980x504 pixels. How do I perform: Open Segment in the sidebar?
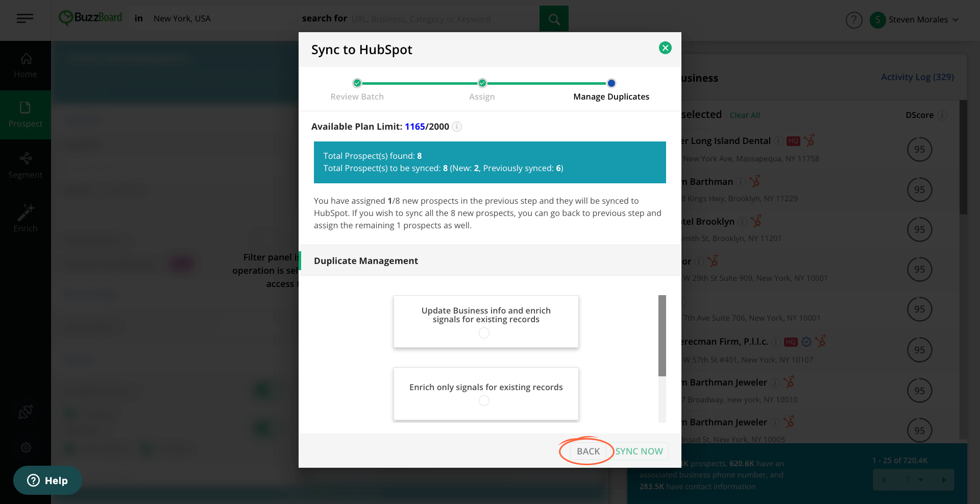(26, 165)
